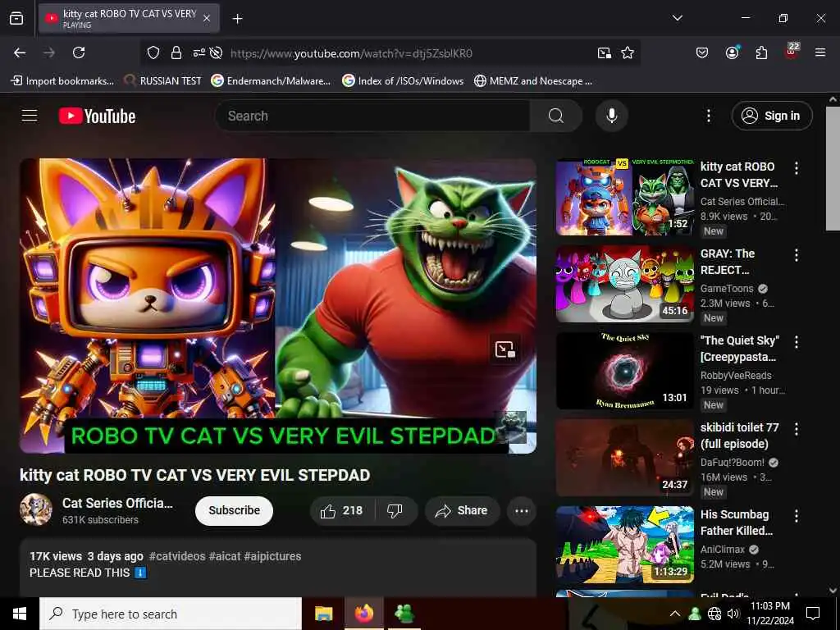Search with voice microphone button
The width and height of the screenshot is (840, 630).
(611, 116)
